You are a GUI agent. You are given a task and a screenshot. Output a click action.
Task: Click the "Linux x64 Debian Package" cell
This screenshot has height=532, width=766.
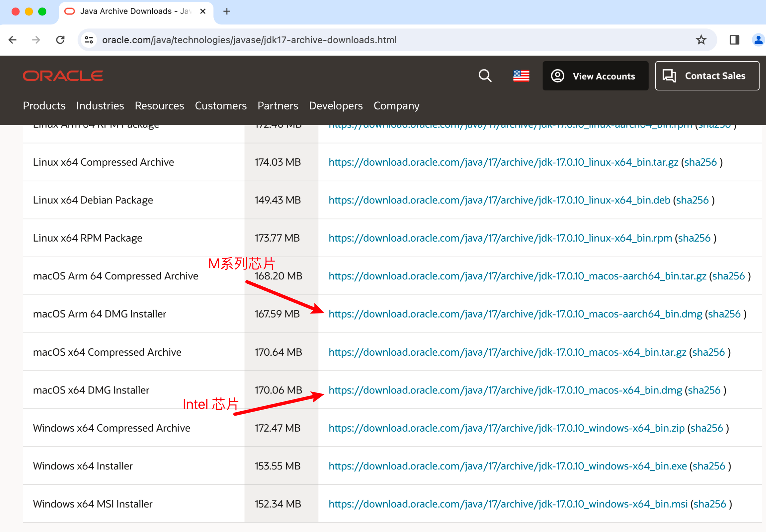coord(133,200)
